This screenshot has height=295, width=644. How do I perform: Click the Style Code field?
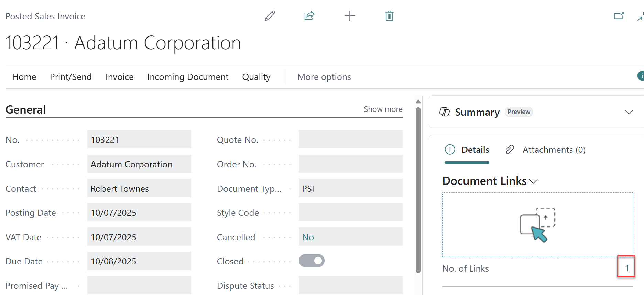point(351,212)
